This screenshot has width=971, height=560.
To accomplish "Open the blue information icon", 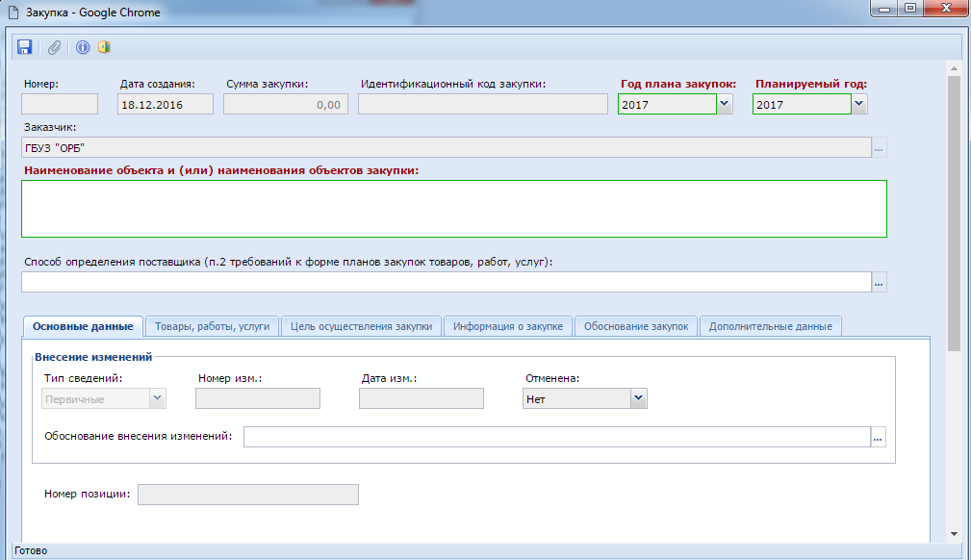I will coord(83,47).
